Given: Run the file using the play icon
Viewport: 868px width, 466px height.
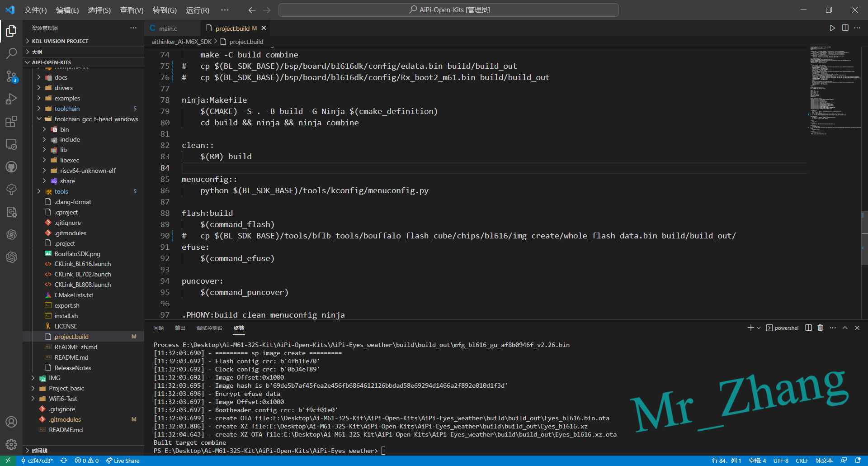Looking at the screenshot, I should coord(832,28).
